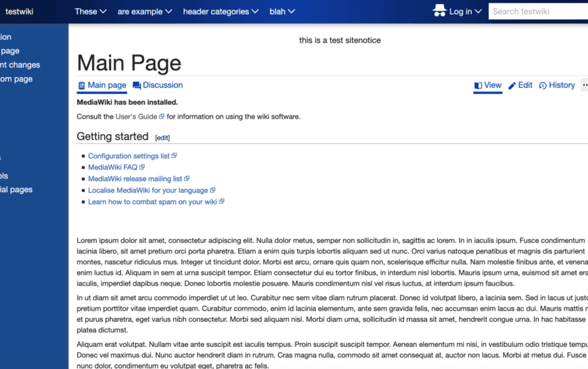Select 'Recent changes' in the sidebar
Screen dimensions: 588x369
coord(20,65)
